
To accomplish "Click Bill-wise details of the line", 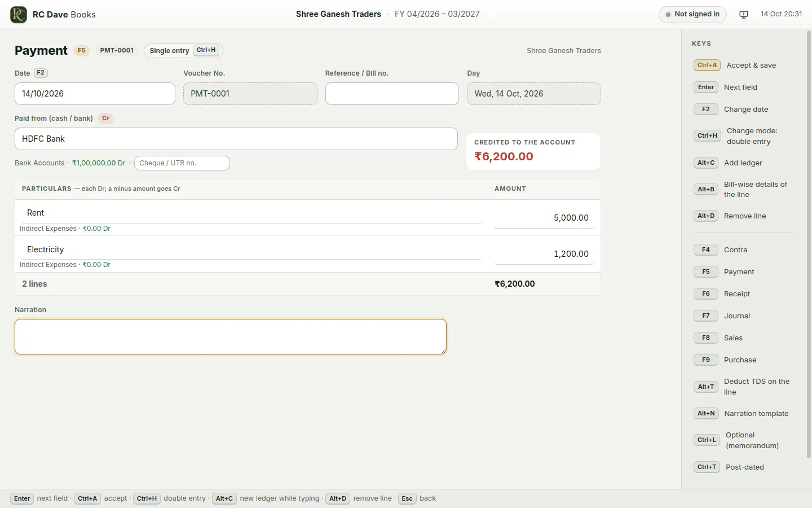I will 744,190.
